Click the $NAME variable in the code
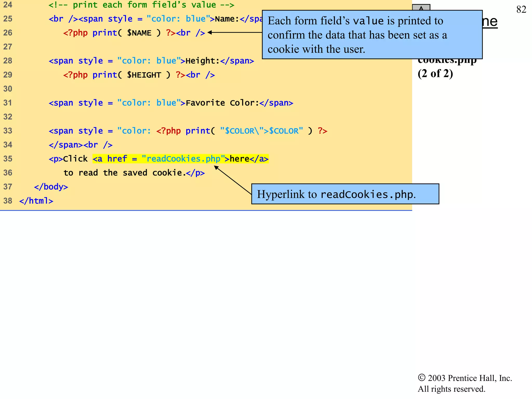This screenshot has height=399, width=532. pyautogui.click(x=139, y=33)
